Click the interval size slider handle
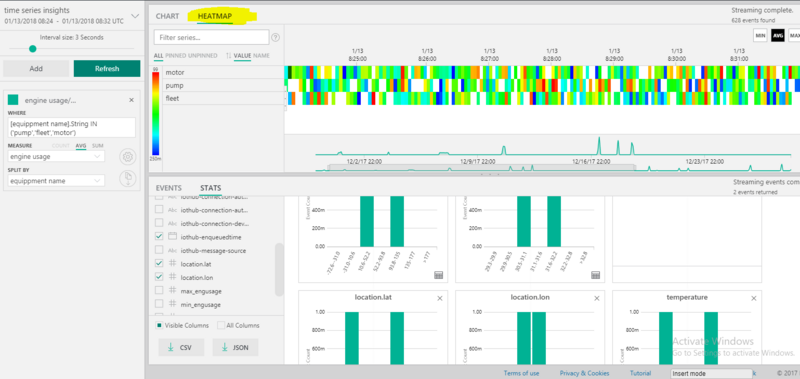The width and height of the screenshot is (800, 379). point(33,49)
